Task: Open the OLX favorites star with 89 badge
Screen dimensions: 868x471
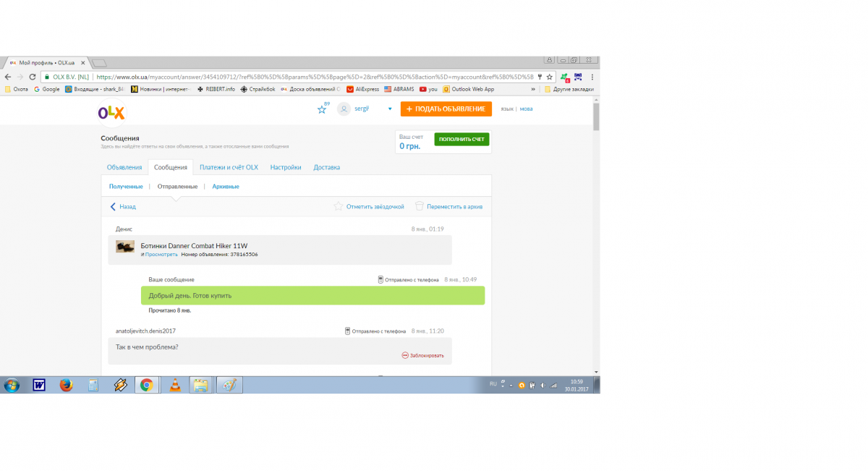Action: pyautogui.click(x=323, y=109)
